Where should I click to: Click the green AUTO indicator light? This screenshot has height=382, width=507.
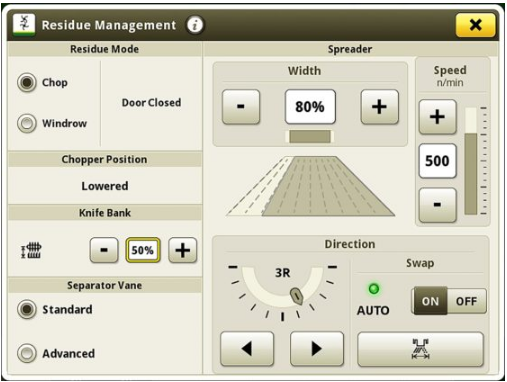click(x=374, y=289)
